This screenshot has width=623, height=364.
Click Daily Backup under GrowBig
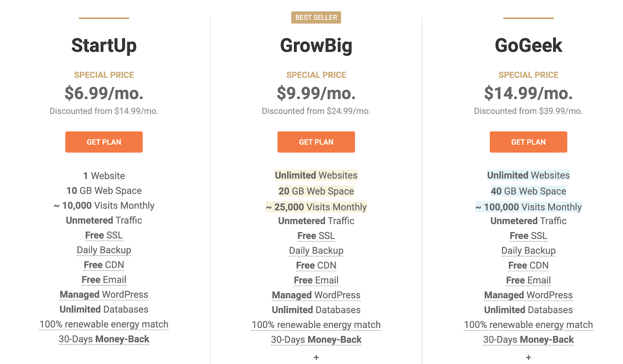click(316, 250)
